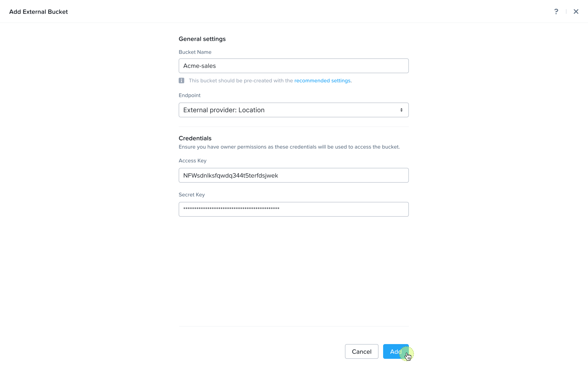
Task: Click the owner permissions description text
Action: (x=289, y=147)
